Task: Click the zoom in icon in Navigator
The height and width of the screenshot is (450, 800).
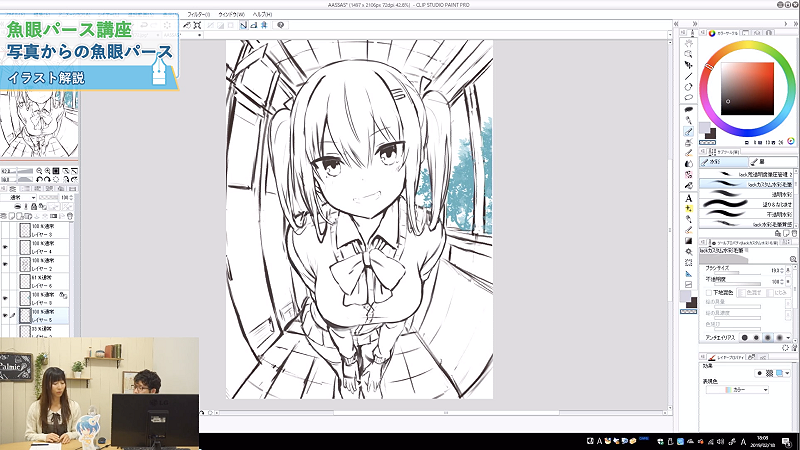Action: 47,171
